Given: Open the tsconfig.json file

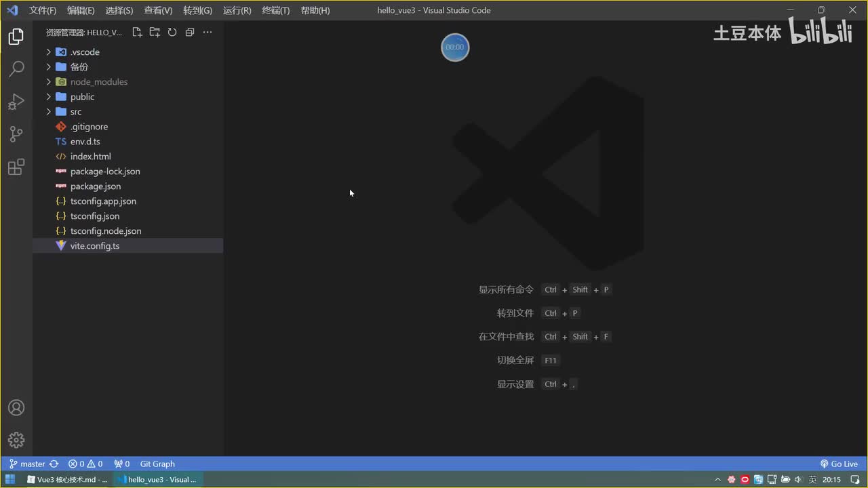Looking at the screenshot, I should click(x=127, y=216).
